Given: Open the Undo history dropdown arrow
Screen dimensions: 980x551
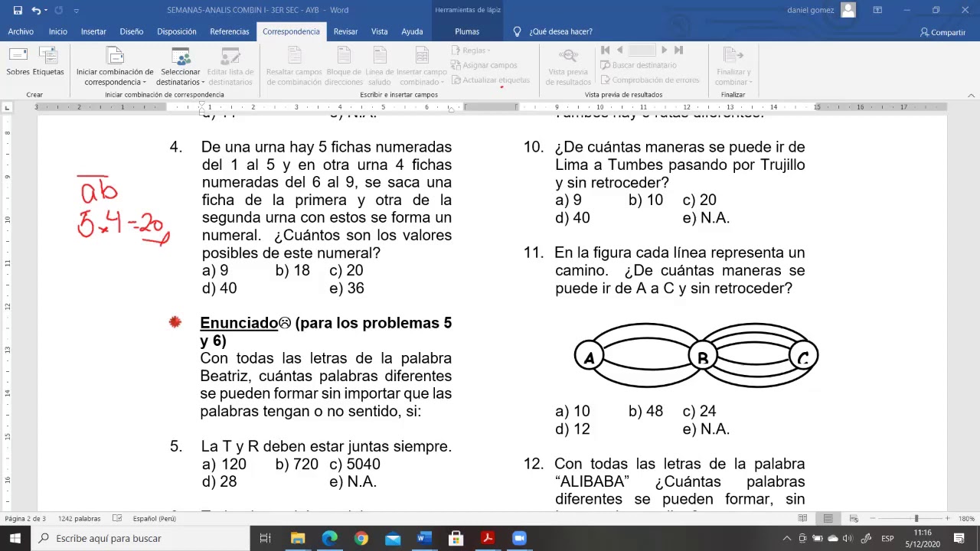Looking at the screenshot, I should tap(46, 10).
